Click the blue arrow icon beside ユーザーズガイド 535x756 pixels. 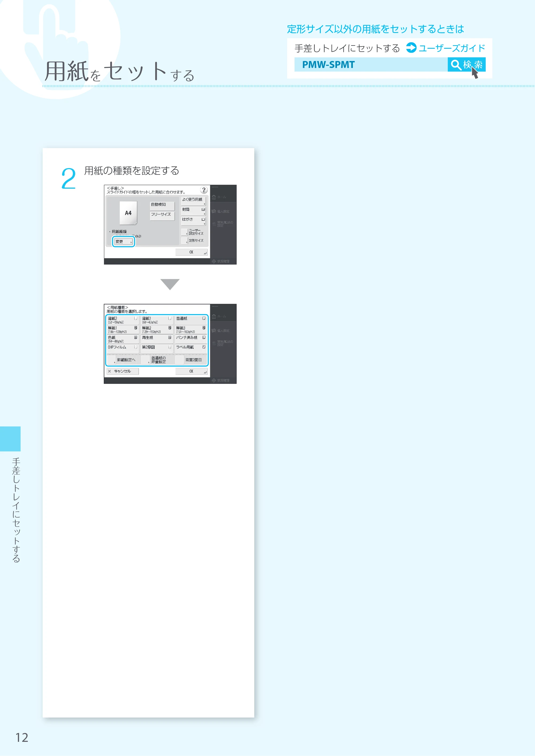(x=411, y=47)
